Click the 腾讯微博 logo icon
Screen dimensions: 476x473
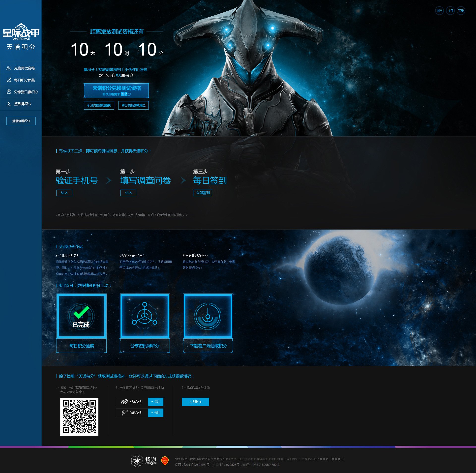(125, 413)
